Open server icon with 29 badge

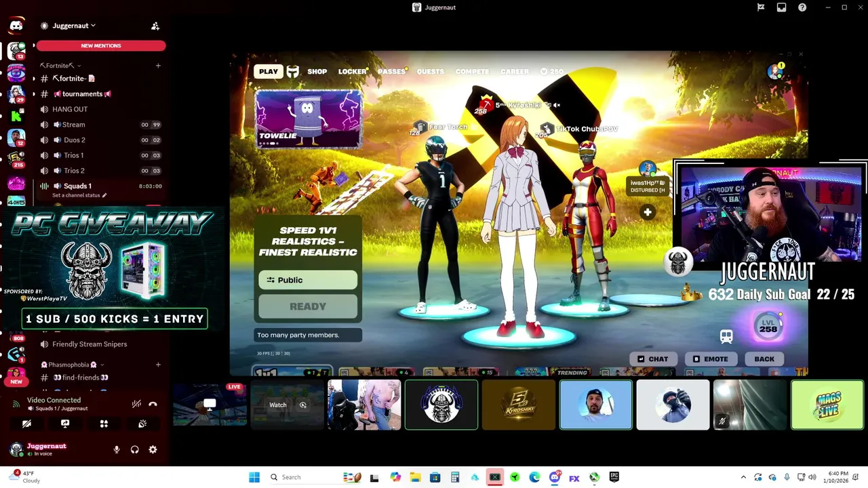coord(16,94)
